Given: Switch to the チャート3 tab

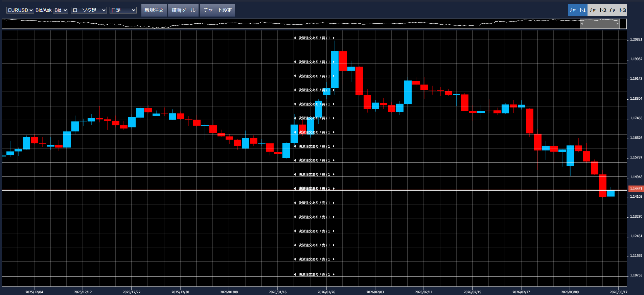Looking at the screenshot, I should point(617,10).
